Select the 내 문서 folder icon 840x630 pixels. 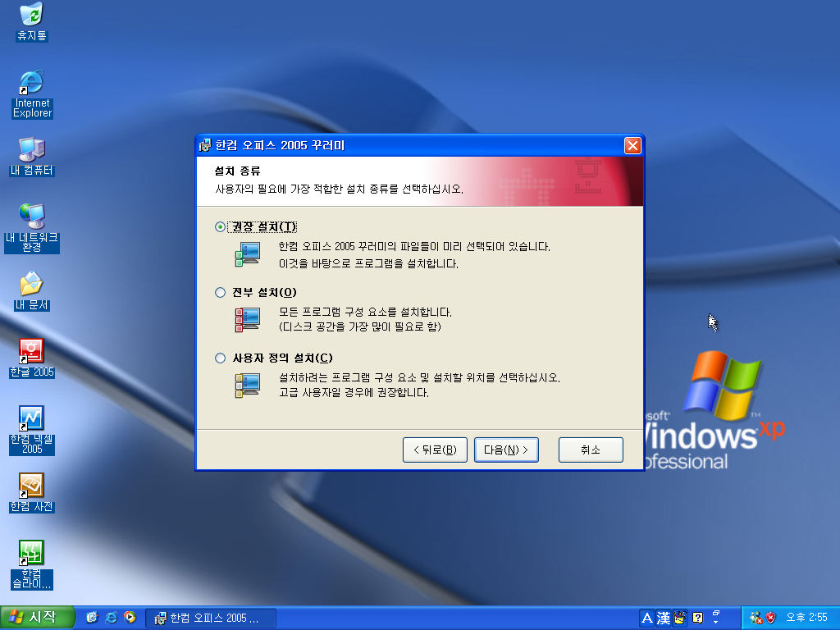[32, 291]
